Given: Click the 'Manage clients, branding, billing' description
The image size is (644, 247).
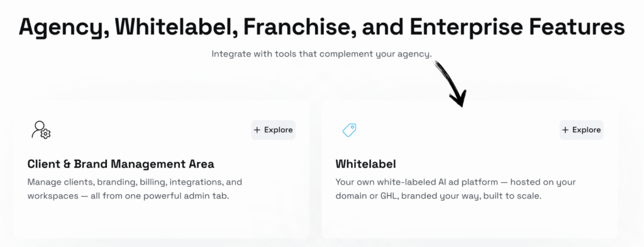Looking at the screenshot, I should point(135,189).
